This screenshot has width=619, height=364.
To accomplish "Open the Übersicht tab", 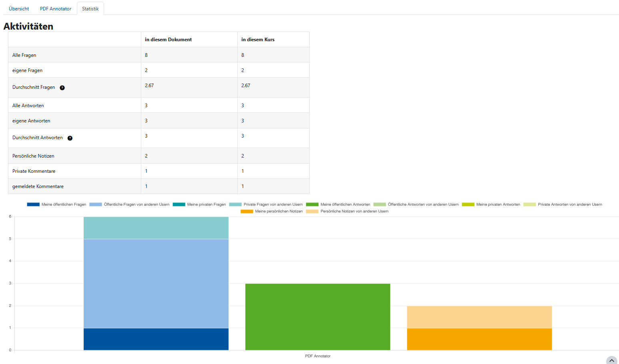I will pos(19,9).
